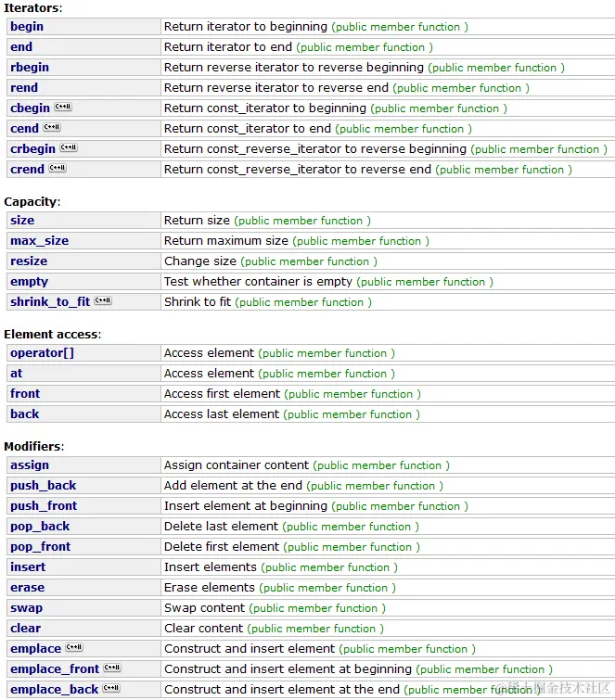The height and width of the screenshot is (700, 615).
Task: Open the swap function link
Action: point(26,608)
